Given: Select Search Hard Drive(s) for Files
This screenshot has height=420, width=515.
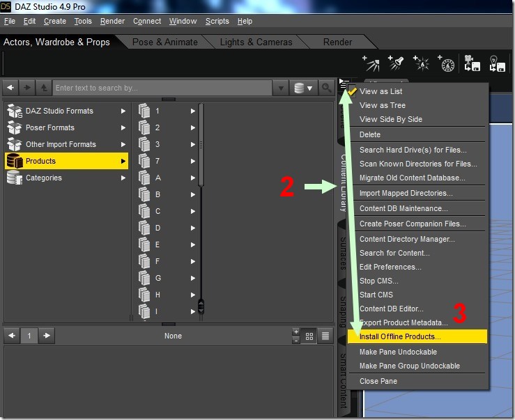Looking at the screenshot, I should [417, 150].
